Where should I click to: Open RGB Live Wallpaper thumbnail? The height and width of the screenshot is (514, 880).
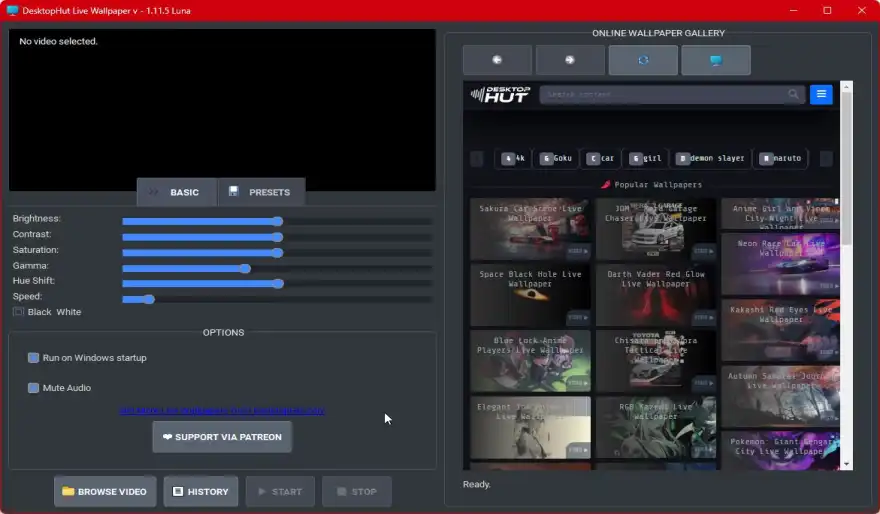(656, 427)
